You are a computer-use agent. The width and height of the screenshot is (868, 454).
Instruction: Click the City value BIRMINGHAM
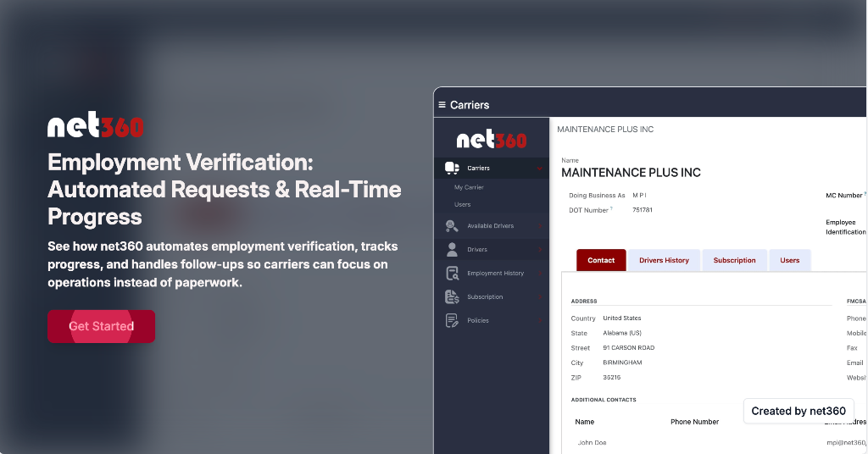pyautogui.click(x=622, y=363)
